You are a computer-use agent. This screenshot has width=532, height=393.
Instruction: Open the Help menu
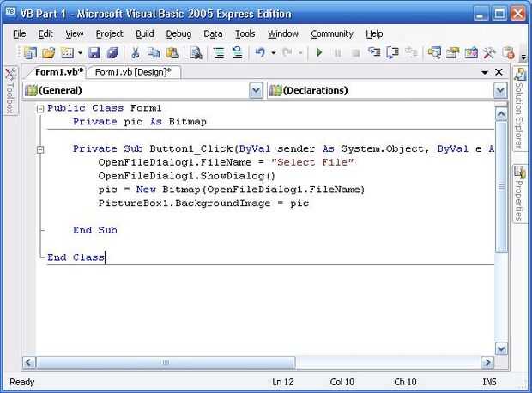point(374,34)
